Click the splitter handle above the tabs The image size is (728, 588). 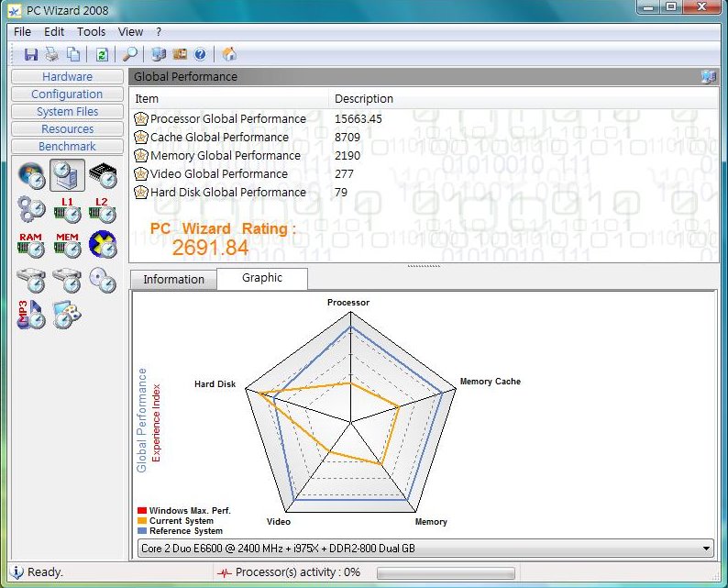point(424,266)
